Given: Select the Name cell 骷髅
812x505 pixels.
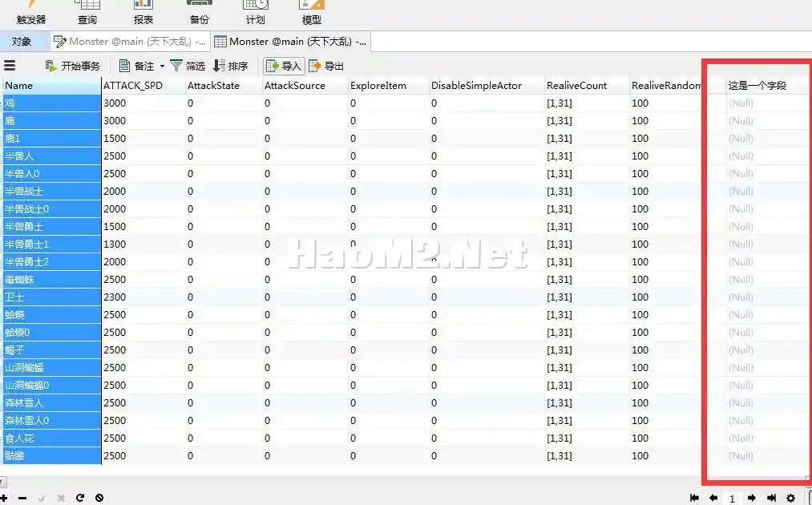Looking at the screenshot, I should click(x=52, y=455).
